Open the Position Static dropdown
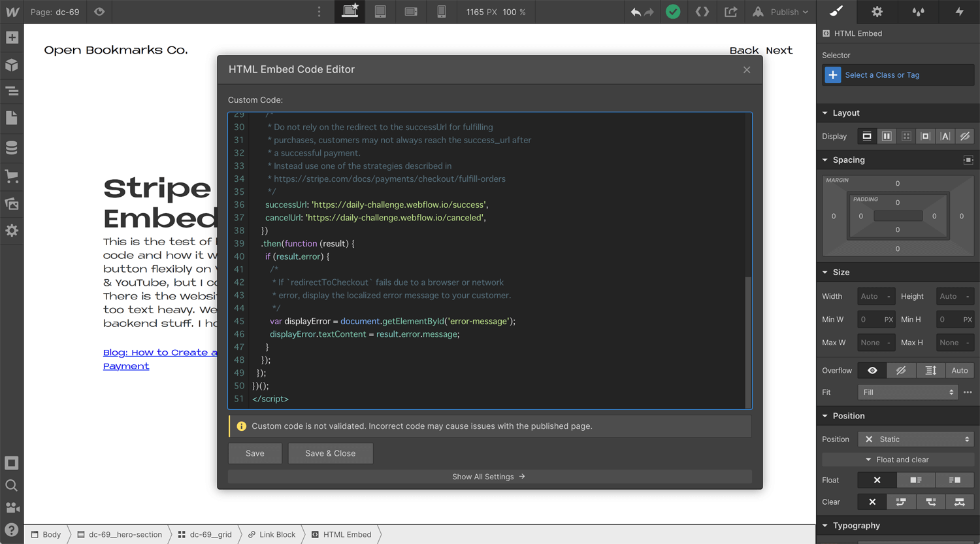 coord(916,439)
